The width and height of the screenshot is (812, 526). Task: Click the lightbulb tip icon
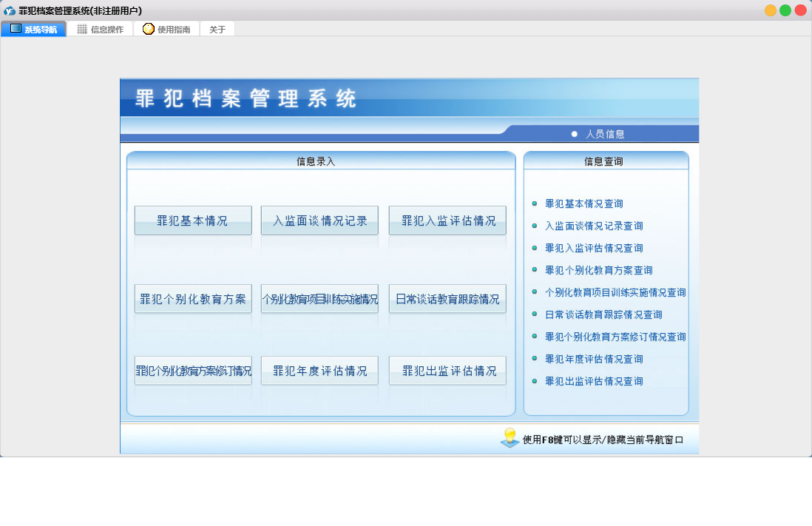[x=510, y=437]
